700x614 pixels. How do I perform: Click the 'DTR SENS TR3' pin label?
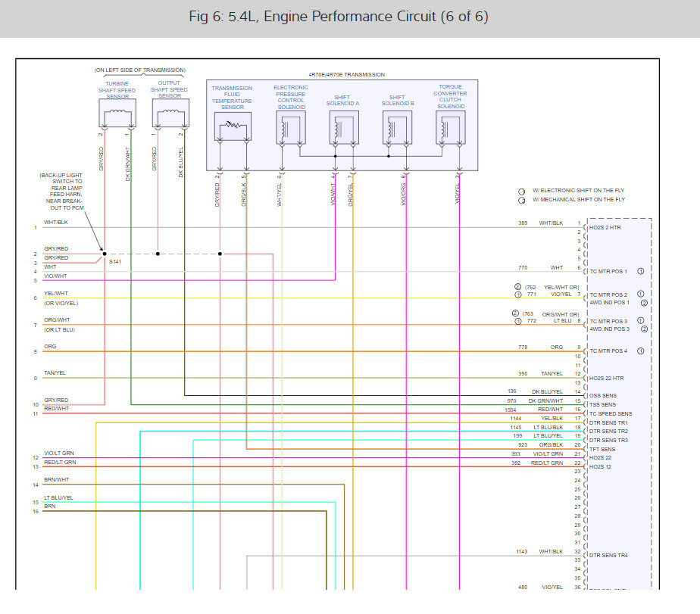[x=608, y=441]
